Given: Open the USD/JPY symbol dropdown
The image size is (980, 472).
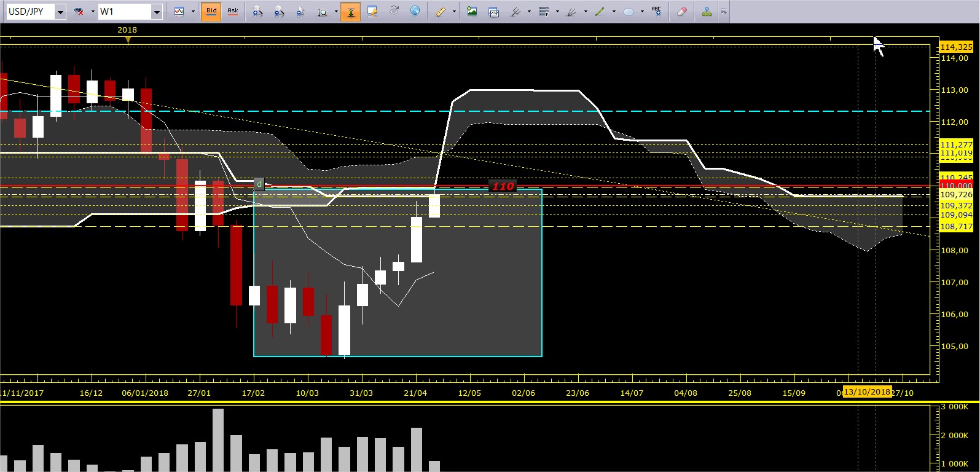Looking at the screenshot, I should pos(60,12).
